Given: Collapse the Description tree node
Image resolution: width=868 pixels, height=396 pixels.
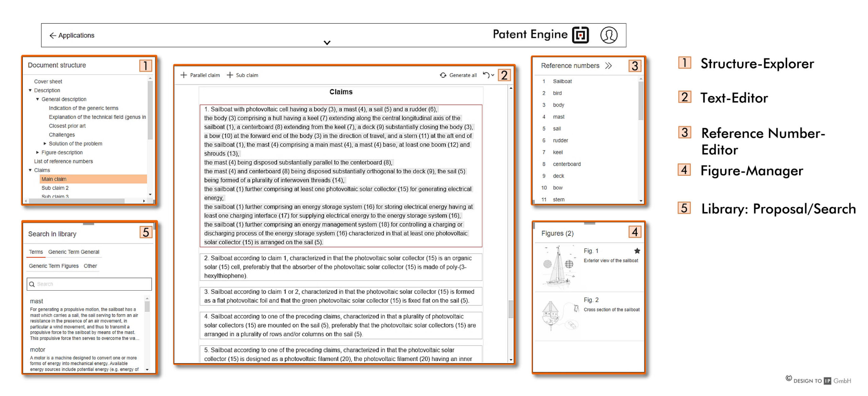Looking at the screenshot, I should [x=30, y=90].
